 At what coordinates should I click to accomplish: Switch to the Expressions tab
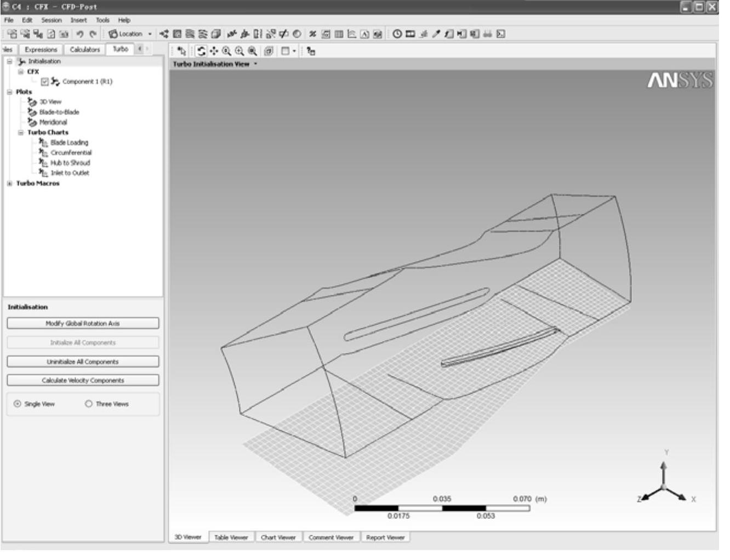[41, 49]
